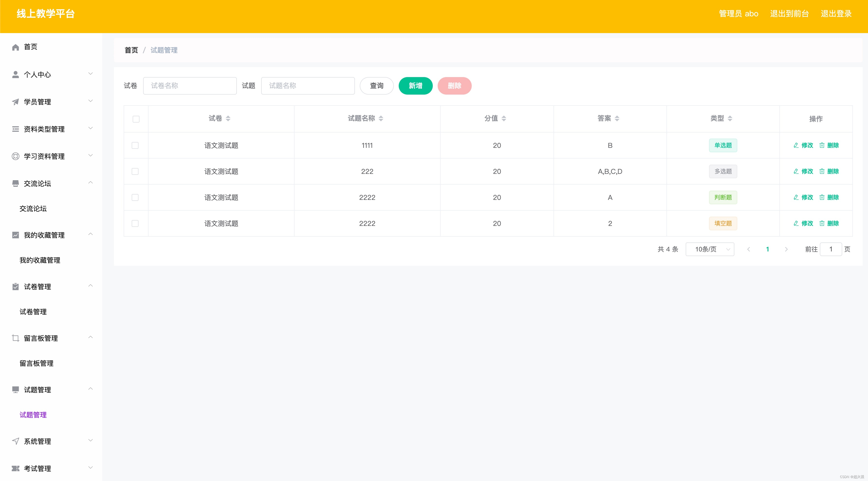Click the trash icon in the 判断题 row
Screen dimensions: 868x481
click(822, 197)
